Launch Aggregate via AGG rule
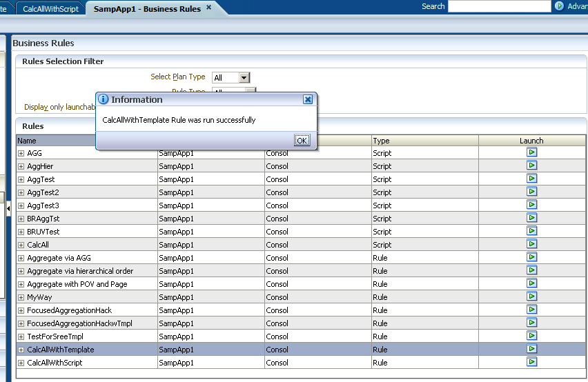Image resolution: width=588 pixels, height=382 pixels. (531, 257)
